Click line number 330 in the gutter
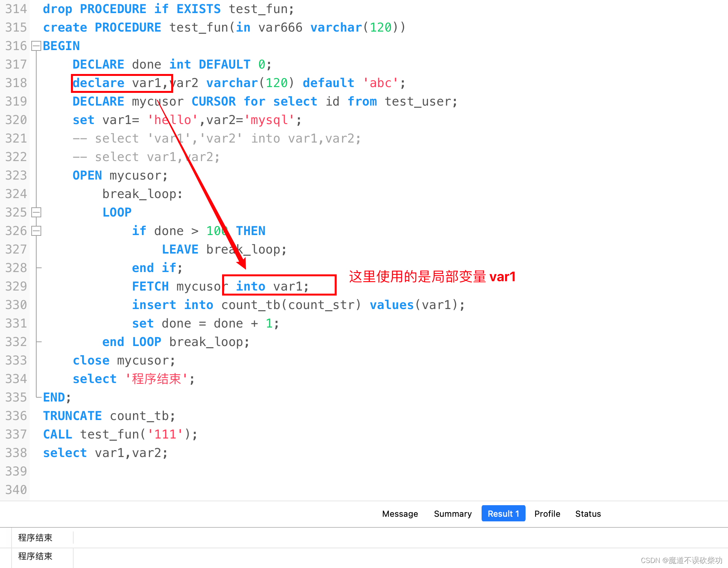The image size is (728, 568). [16, 305]
